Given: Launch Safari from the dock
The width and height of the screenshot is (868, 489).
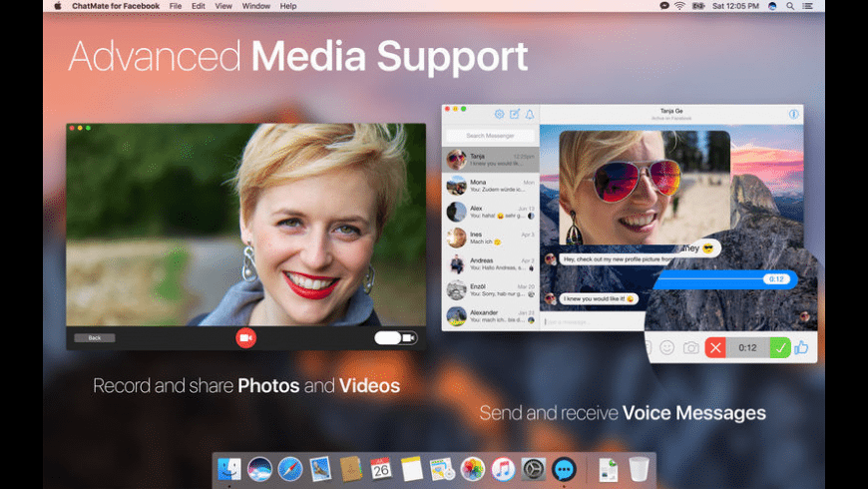Looking at the screenshot, I should [x=290, y=469].
